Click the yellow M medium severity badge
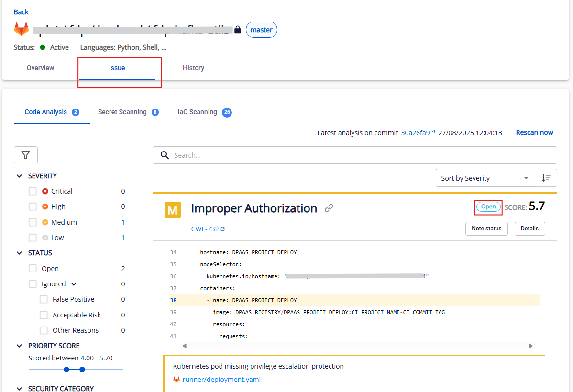Viewport: 573px width, 392px height. 172,209
